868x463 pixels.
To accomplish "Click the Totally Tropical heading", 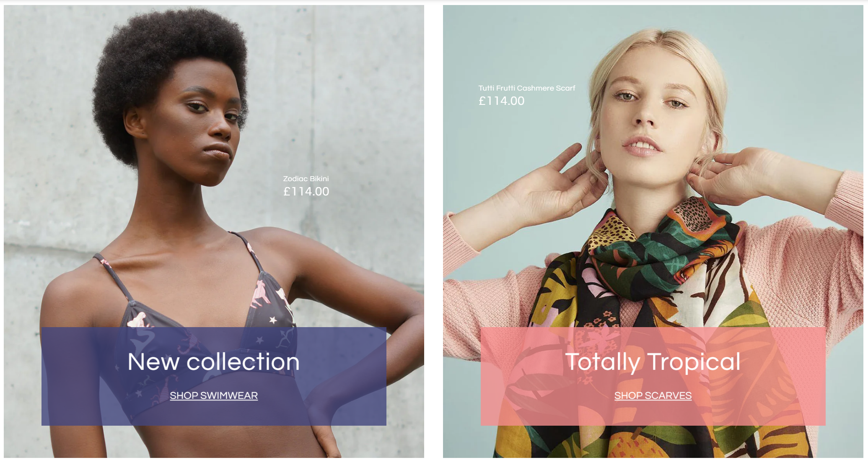I will point(653,362).
